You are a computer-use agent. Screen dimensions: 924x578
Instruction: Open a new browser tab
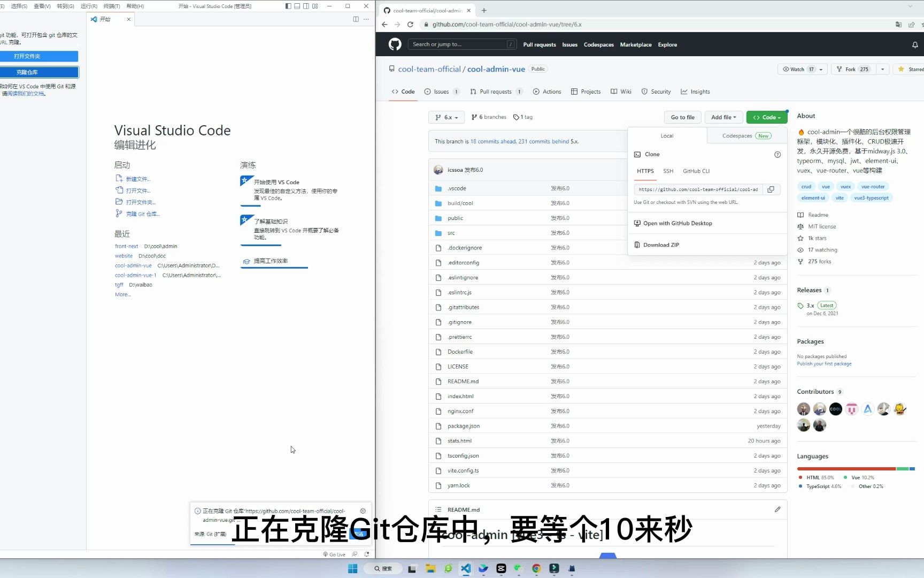pos(484,10)
